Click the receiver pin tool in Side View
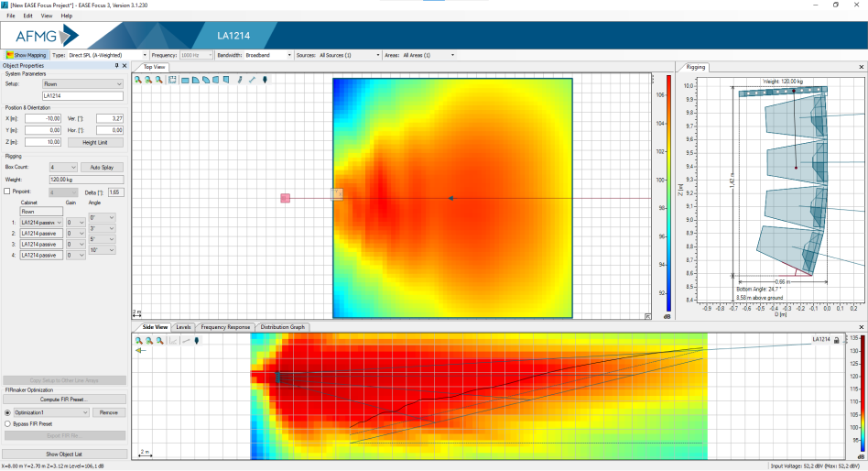Screen dimensions: 868x471 point(197,341)
